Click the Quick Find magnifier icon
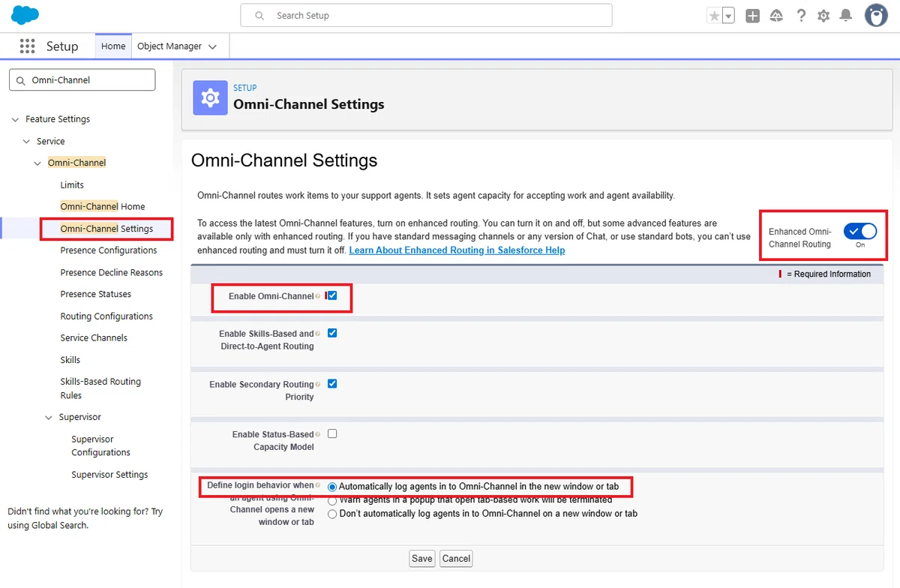The image size is (900, 588). tap(21, 80)
